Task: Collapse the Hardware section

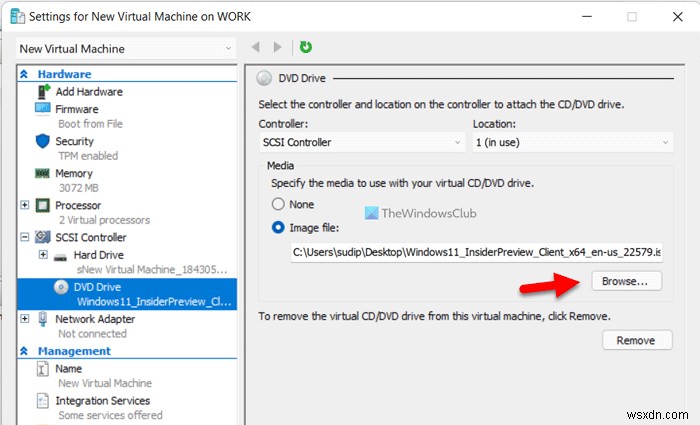Action: [24, 74]
